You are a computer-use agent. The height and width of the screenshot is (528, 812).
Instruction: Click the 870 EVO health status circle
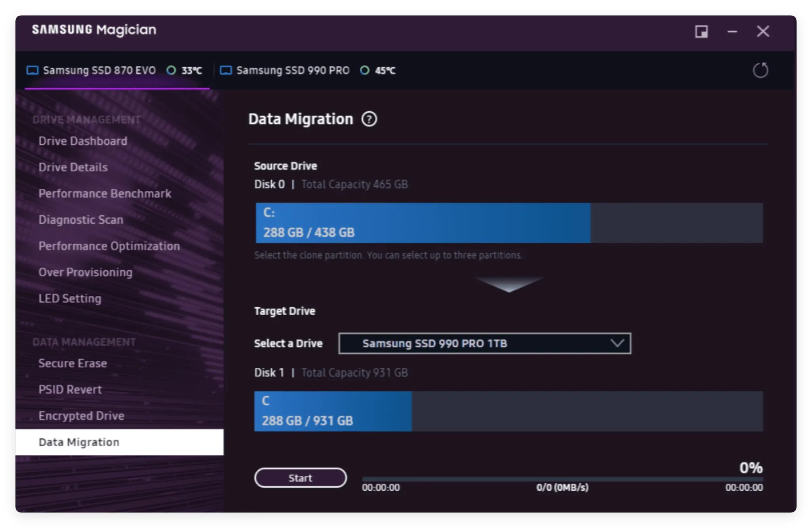pos(171,70)
